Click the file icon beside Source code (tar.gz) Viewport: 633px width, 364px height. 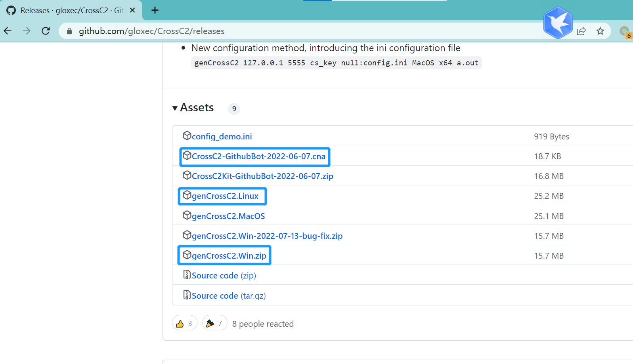pyautogui.click(x=187, y=295)
